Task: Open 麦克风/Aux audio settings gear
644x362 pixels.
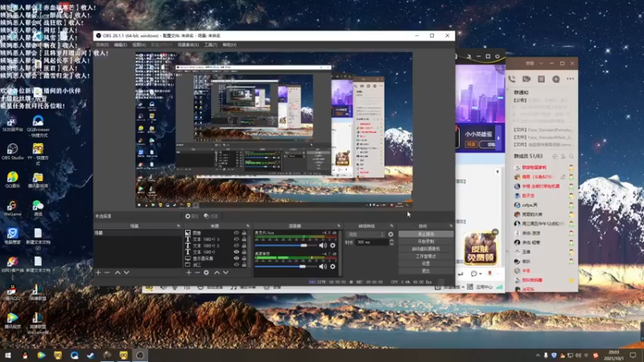Action: tap(332, 245)
